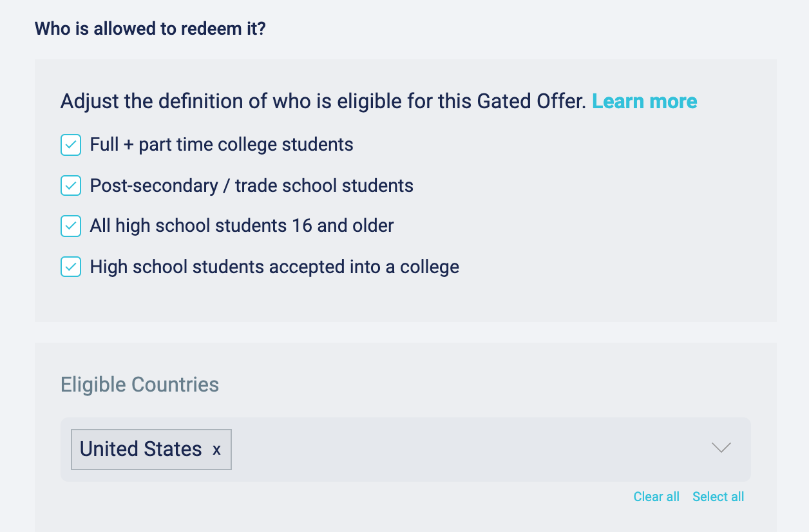
Task: Click "All high school students 16 and older" label
Action: point(242,226)
